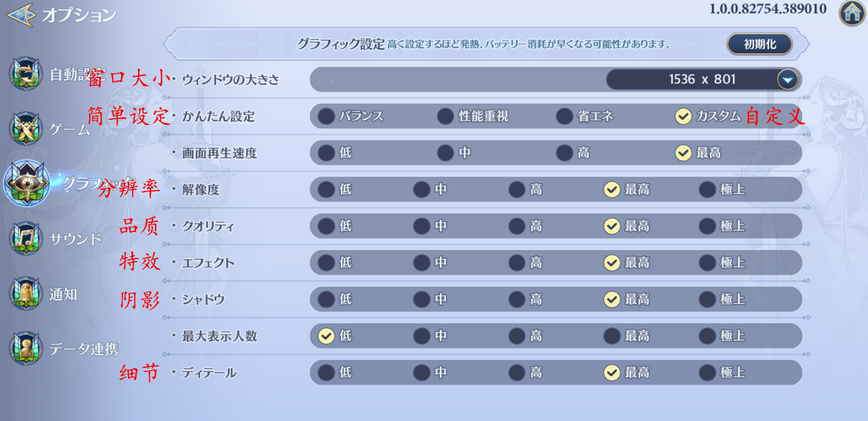Set シャドウ to 低
868x421 pixels.
326,299
